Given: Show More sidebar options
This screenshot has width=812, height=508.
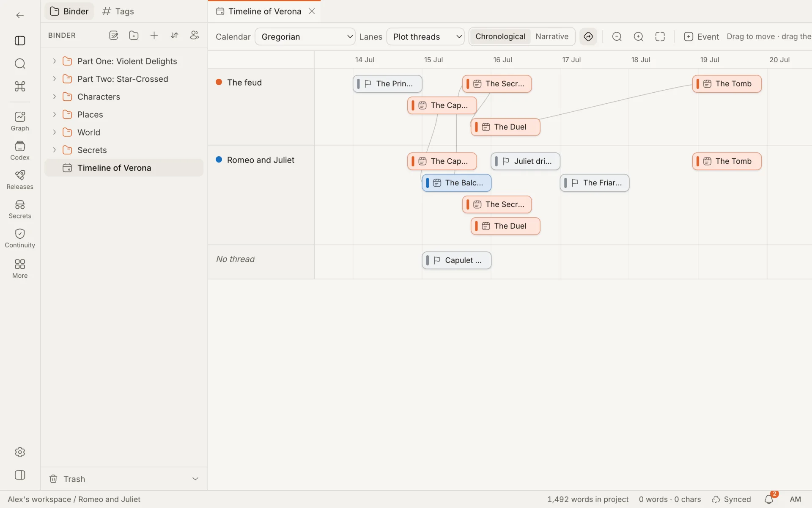Looking at the screenshot, I should tap(20, 269).
